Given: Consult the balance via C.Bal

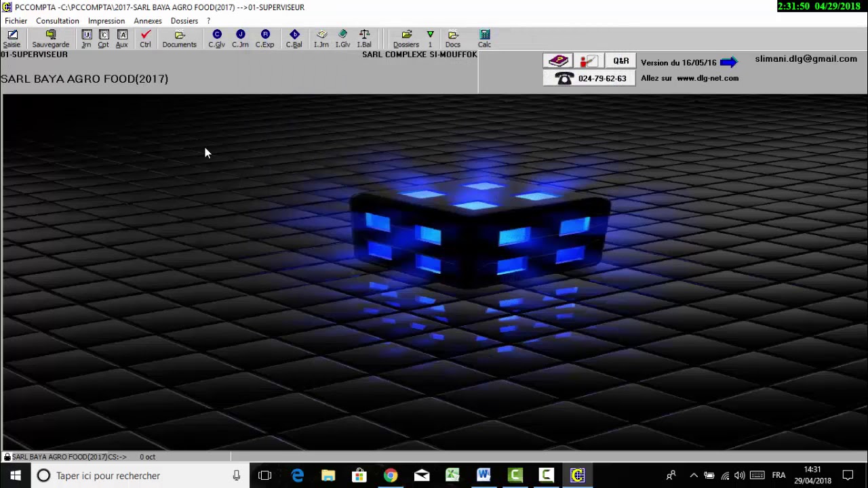Looking at the screenshot, I should pyautogui.click(x=294, y=39).
